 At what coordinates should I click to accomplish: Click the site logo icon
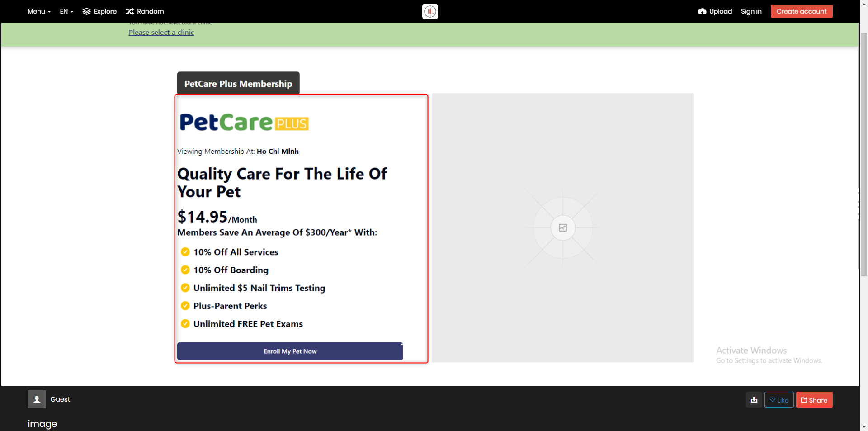point(430,11)
